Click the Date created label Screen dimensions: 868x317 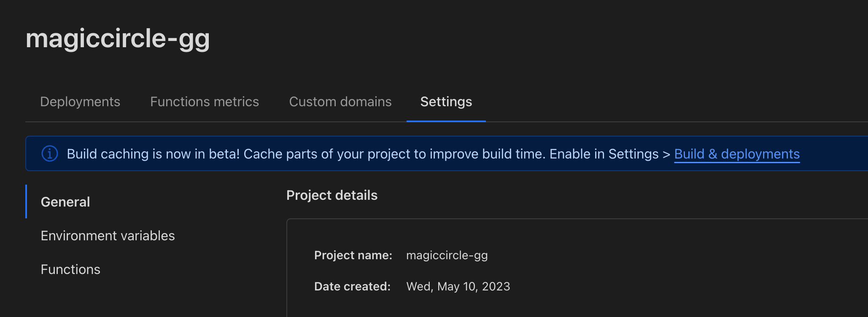(x=352, y=286)
